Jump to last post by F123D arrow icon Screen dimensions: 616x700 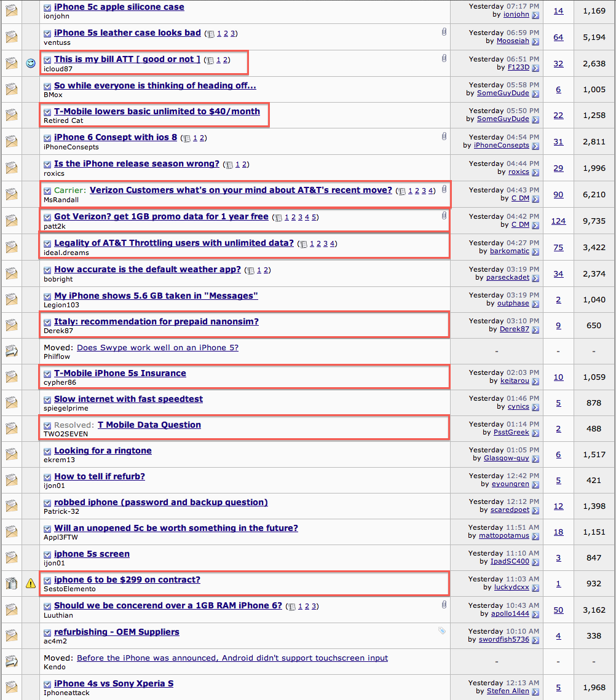click(x=535, y=68)
